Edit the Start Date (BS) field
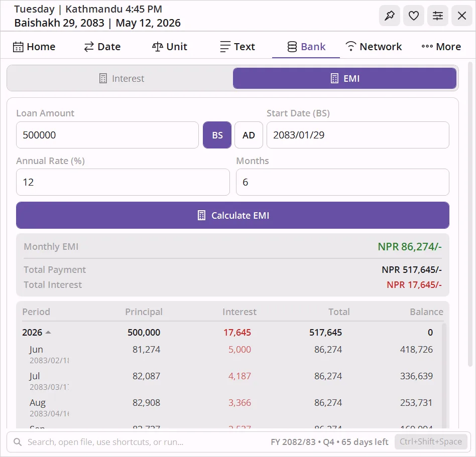The height and width of the screenshot is (457, 476). (358, 135)
